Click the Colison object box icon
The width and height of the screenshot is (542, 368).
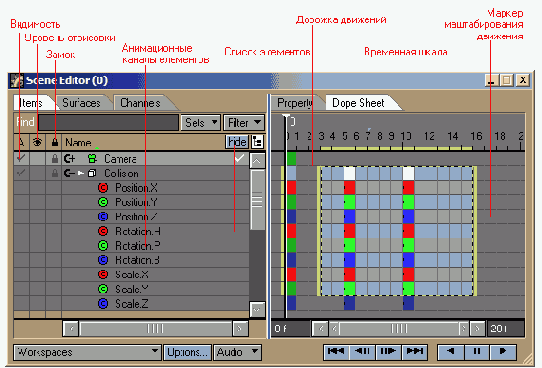(x=92, y=173)
